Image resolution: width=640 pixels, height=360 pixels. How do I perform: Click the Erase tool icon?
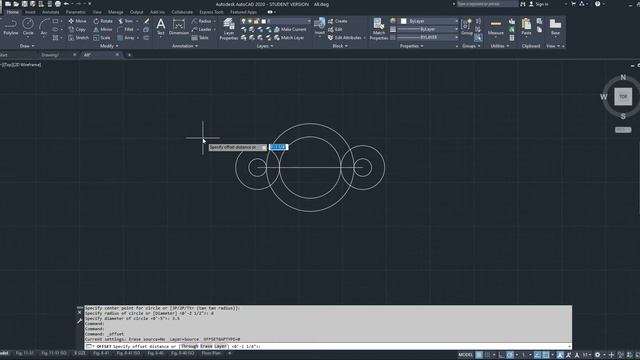click(x=147, y=21)
